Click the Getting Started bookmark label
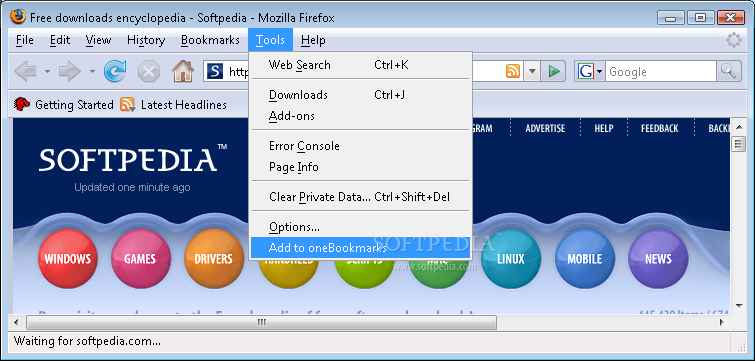 74,104
